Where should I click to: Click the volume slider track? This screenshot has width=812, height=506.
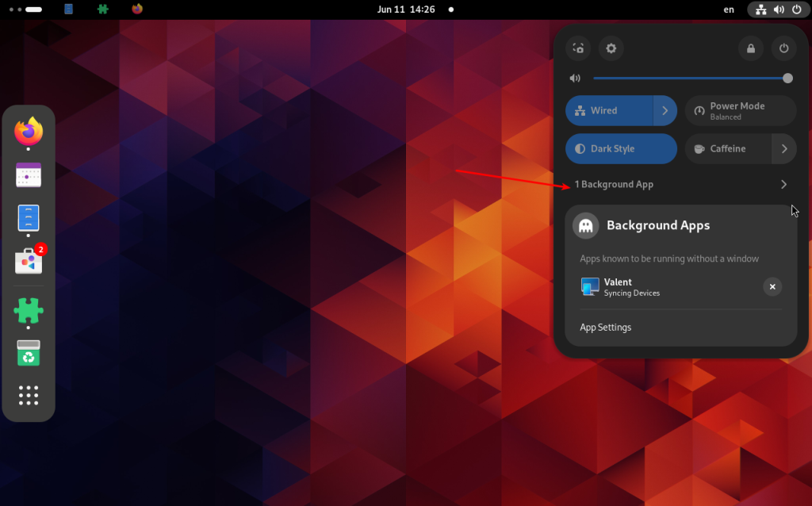coord(691,79)
